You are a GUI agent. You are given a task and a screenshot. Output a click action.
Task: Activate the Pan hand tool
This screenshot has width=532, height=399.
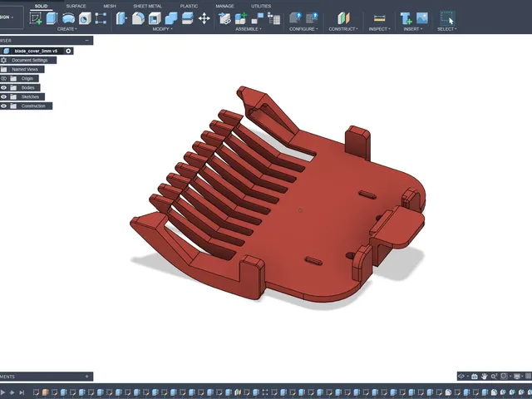[484, 376]
